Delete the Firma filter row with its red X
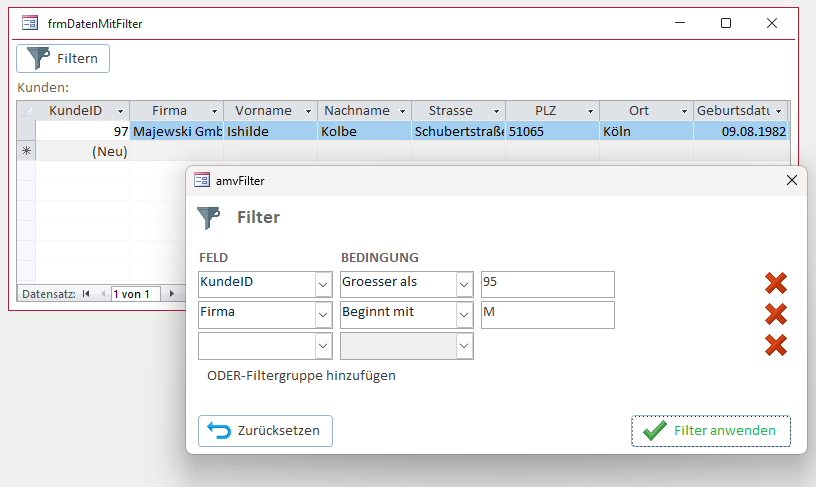This screenshot has width=816, height=487. pyautogui.click(x=775, y=314)
